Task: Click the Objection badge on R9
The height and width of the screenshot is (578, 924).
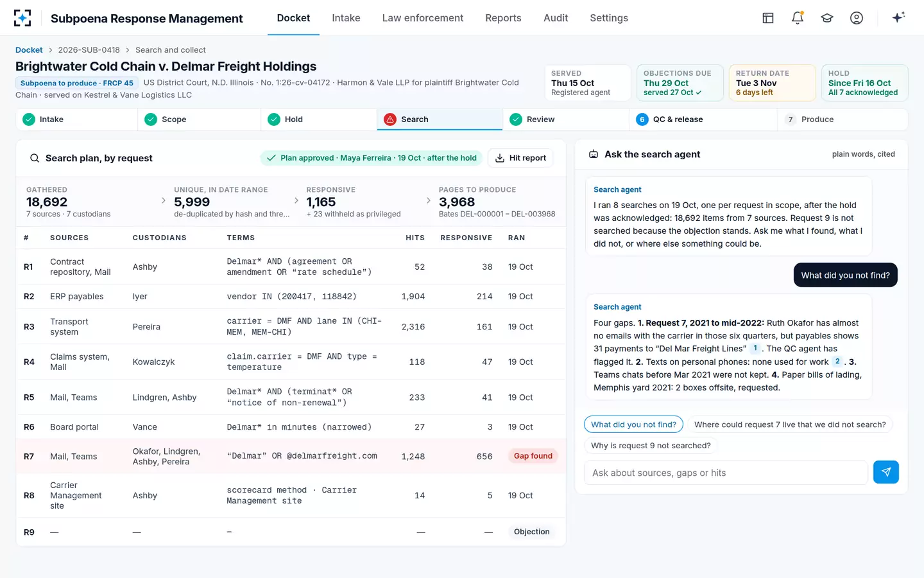Action: [x=532, y=532]
